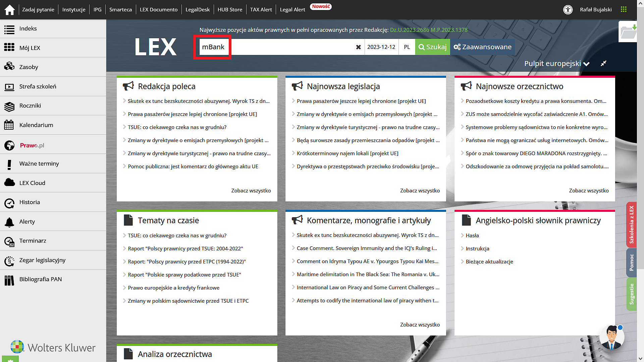The image size is (644, 362).
Task: Expand the Pulpit europejski dropdown
Action: pos(557,64)
